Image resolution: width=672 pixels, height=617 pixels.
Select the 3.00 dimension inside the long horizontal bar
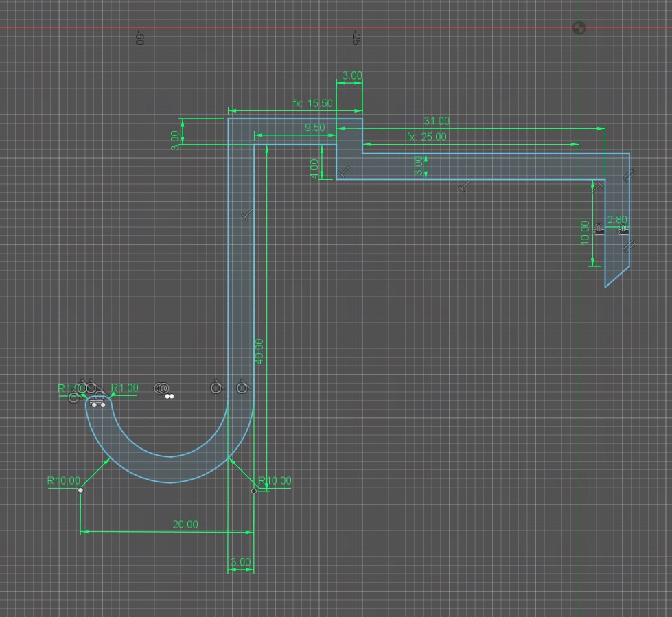pyautogui.click(x=419, y=166)
